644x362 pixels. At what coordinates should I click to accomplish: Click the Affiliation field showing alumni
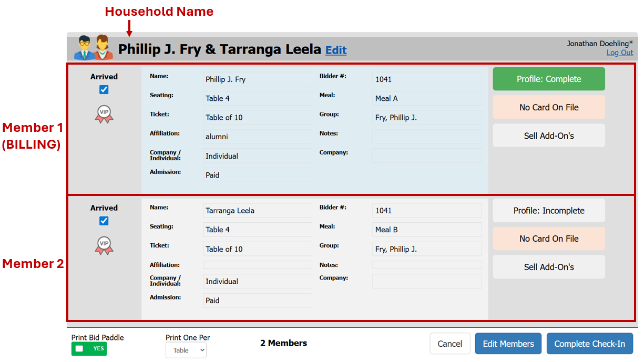pyautogui.click(x=258, y=137)
